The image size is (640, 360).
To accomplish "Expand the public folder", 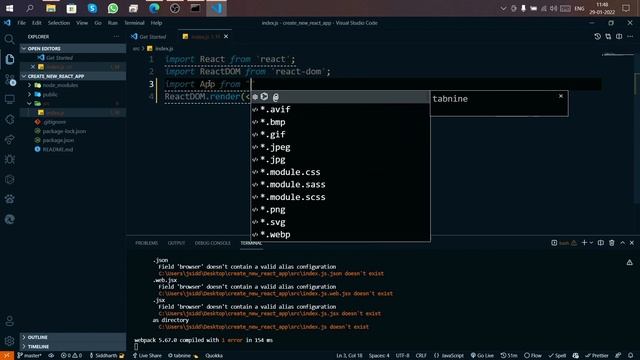I will point(29,94).
